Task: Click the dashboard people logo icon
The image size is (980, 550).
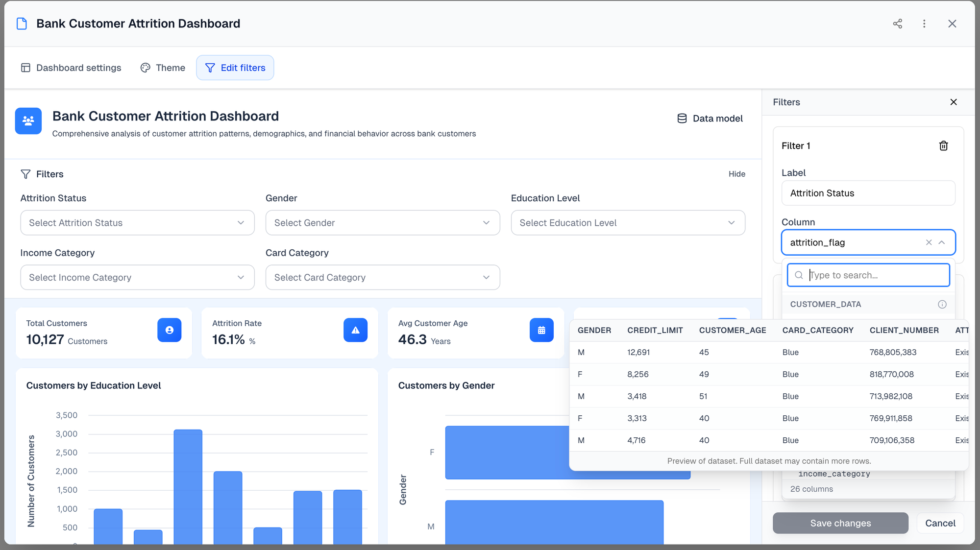Action: click(28, 120)
